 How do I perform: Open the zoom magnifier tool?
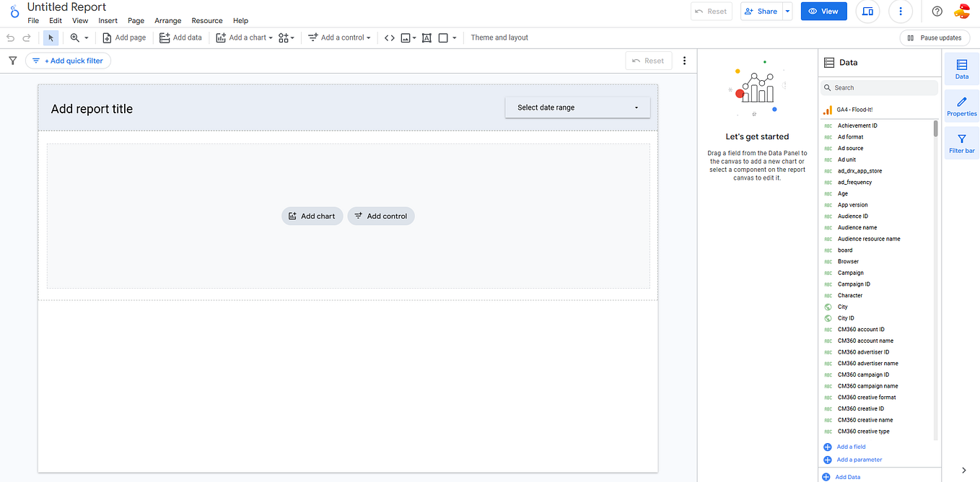click(x=75, y=38)
